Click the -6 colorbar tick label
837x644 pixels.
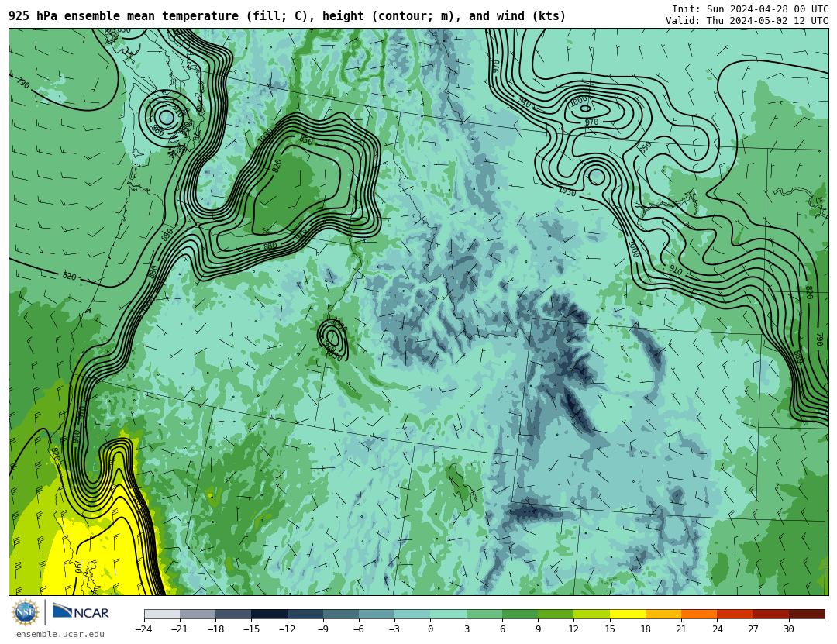pyautogui.click(x=358, y=629)
